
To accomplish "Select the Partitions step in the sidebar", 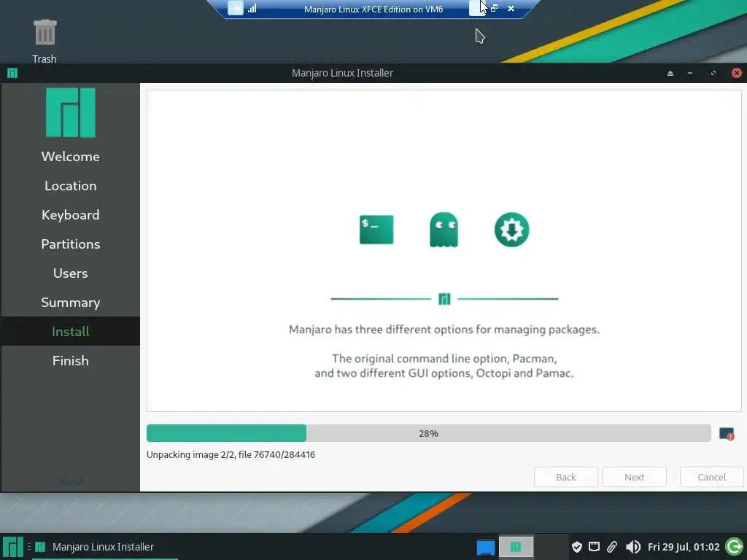I will coord(71,244).
